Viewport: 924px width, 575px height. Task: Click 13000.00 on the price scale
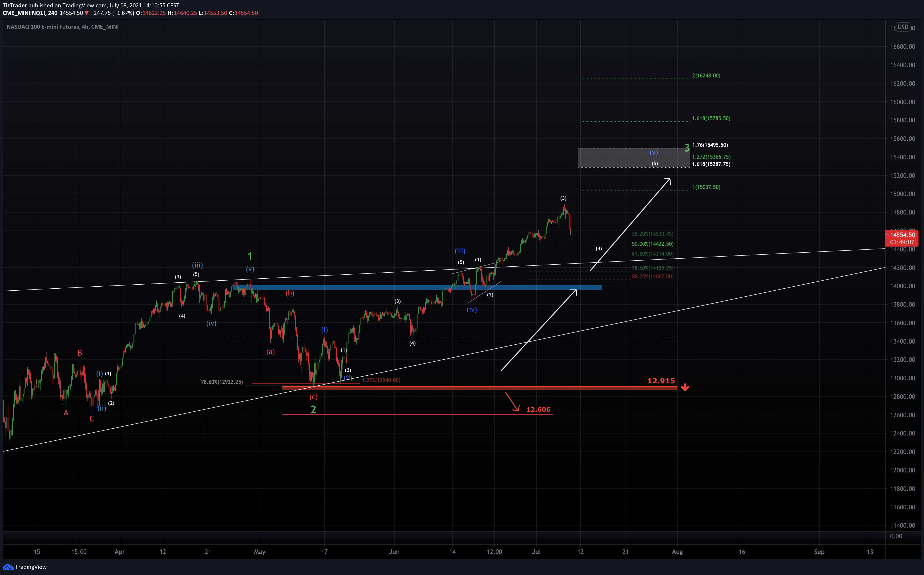click(x=902, y=378)
